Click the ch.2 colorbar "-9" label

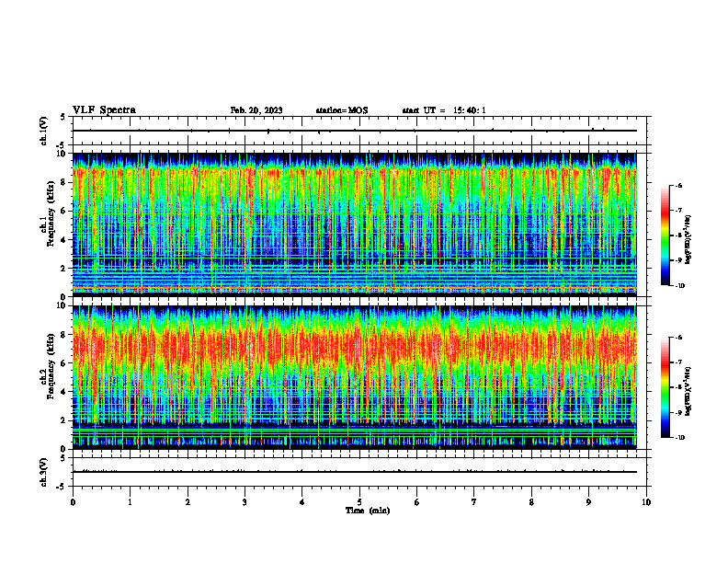pos(678,412)
